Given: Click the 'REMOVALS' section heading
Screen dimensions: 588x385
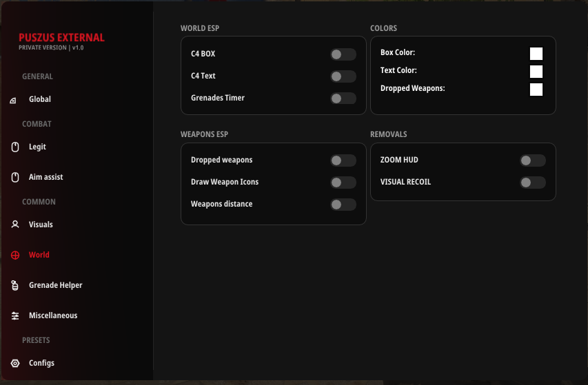Looking at the screenshot, I should 389,134.
